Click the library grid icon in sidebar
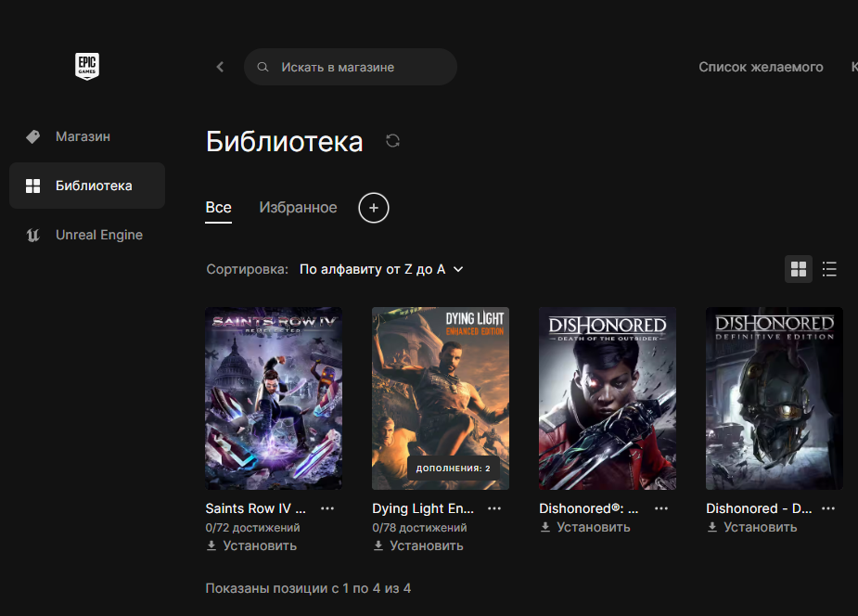858x616 pixels. 32,186
